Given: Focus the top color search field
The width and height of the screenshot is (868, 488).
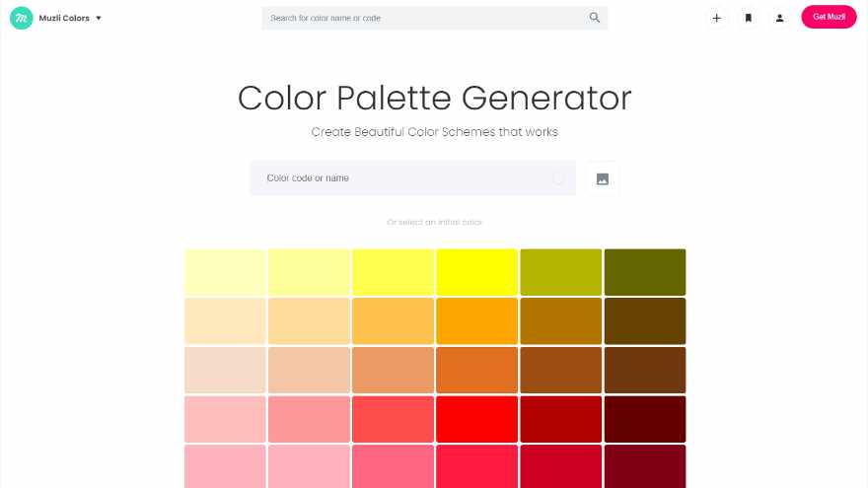Looking at the screenshot, I should (x=424, y=18).
